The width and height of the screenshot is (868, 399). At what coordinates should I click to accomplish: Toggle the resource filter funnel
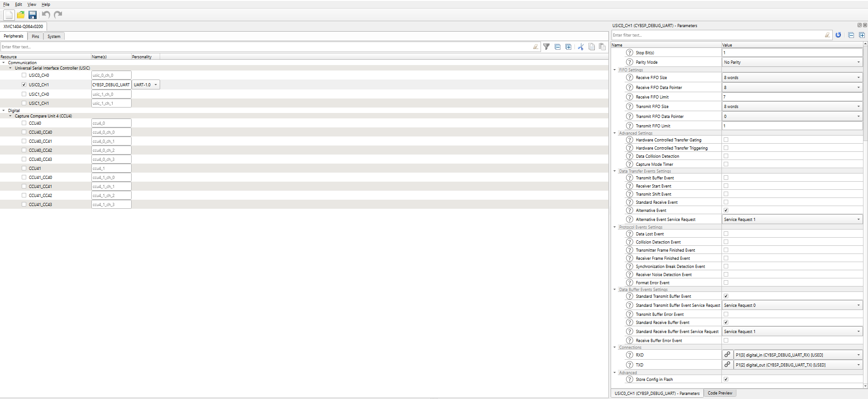546,47
